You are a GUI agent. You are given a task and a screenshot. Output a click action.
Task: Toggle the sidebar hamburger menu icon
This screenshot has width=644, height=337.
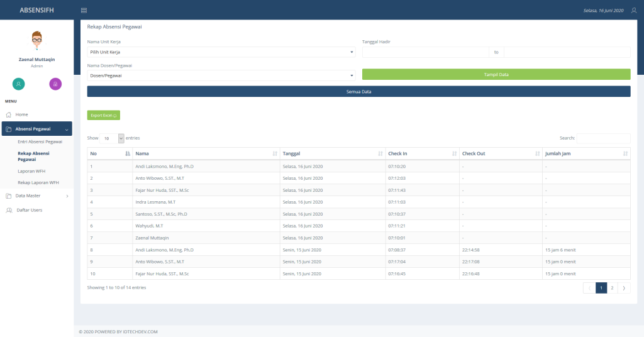coord(84,10)
